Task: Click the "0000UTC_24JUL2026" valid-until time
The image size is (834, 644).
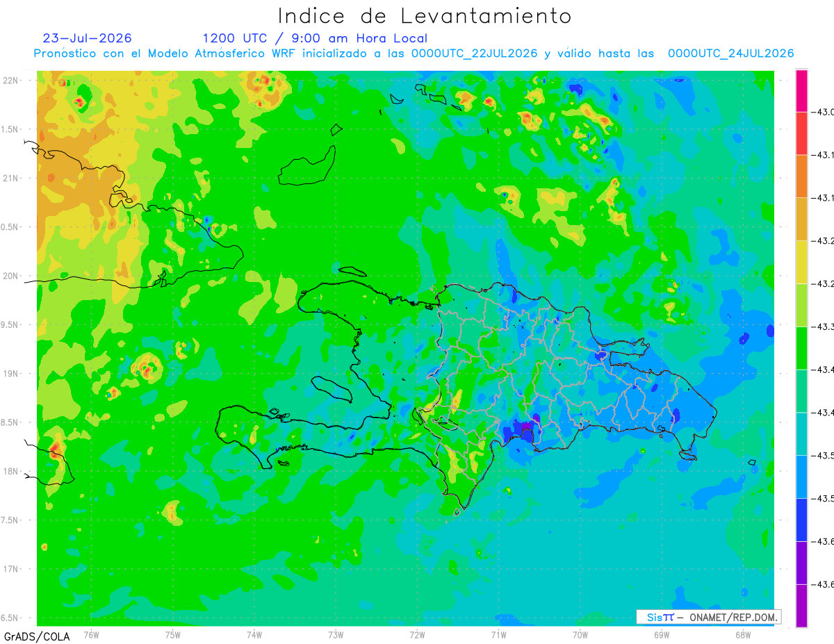Action: (730, 53)
